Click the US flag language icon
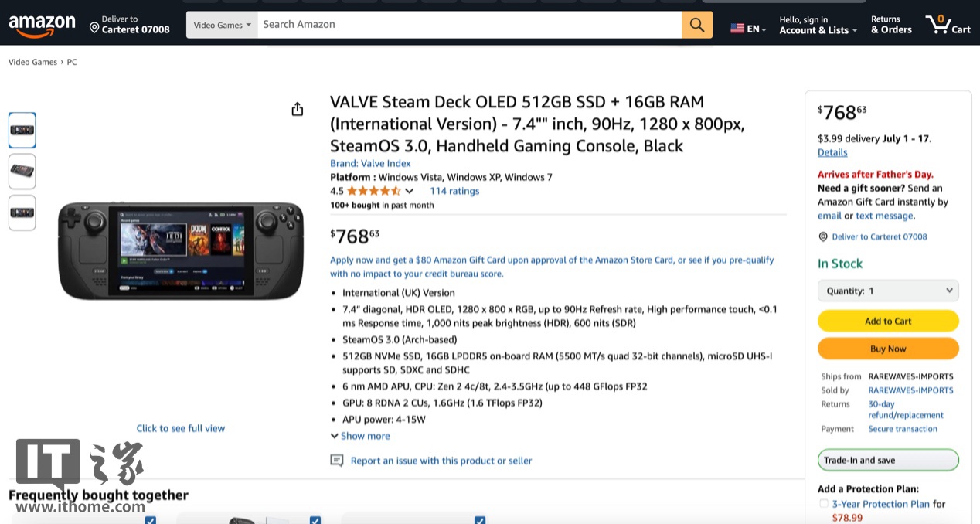Viewport: 980px width, 524px height. [737, 29]
